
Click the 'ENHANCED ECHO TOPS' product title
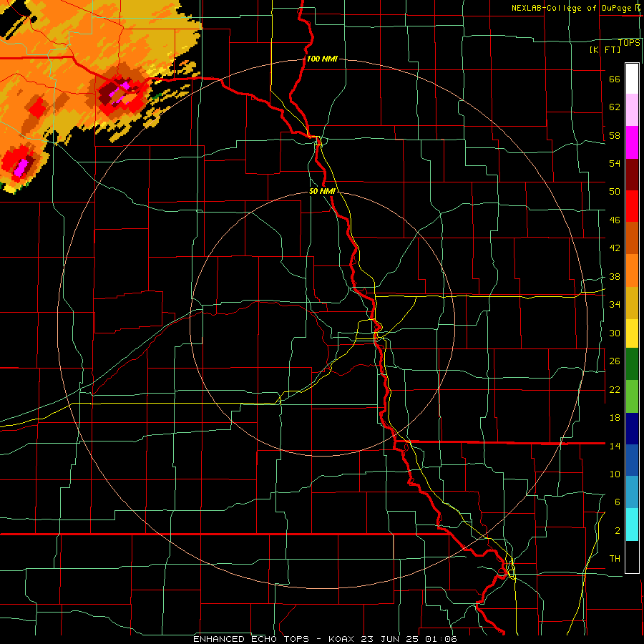click(x=251, y=639)
